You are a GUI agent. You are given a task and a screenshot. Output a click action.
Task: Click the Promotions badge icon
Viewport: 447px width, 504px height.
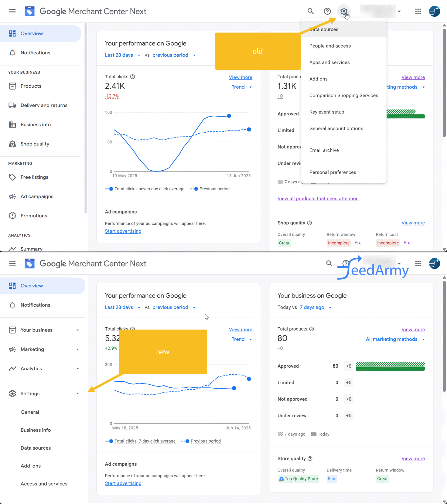12,216
